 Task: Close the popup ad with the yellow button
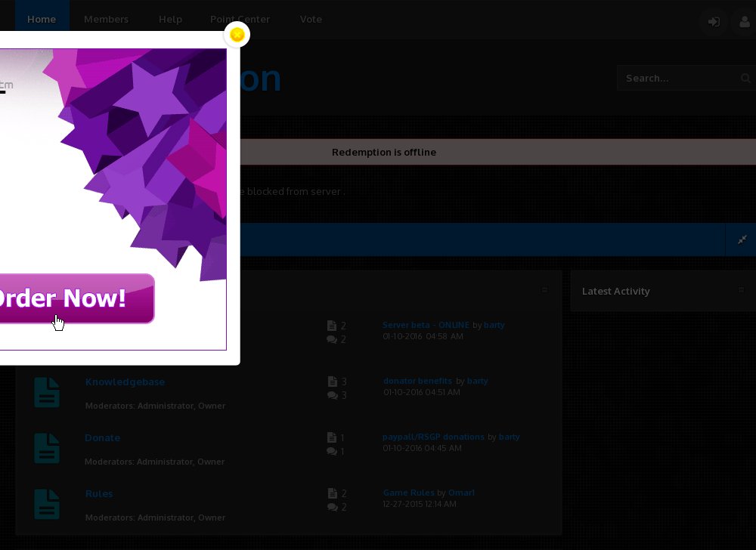click(237, 35)
